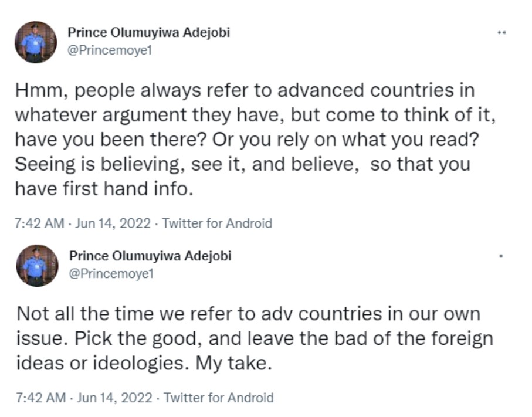This screenshot has height=417, width=532.
Task: Open more options on the "Seeing is believing" tweet
Action: [x=501, y=33]
